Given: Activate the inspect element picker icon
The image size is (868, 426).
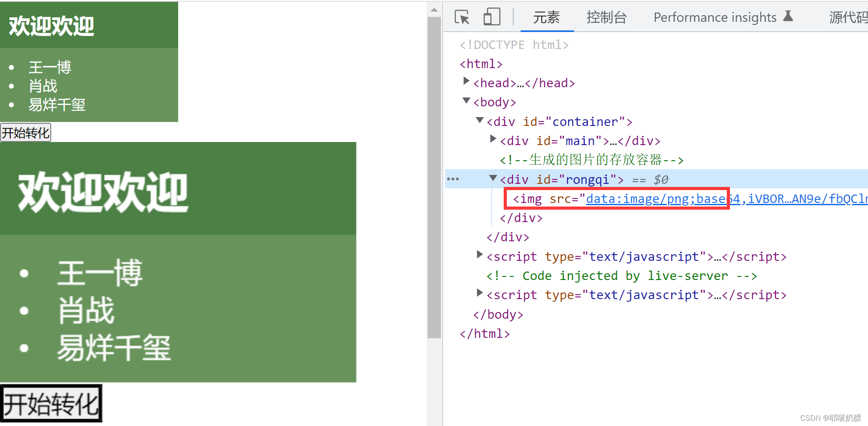Looking at the screenshot, I should 462,17.
